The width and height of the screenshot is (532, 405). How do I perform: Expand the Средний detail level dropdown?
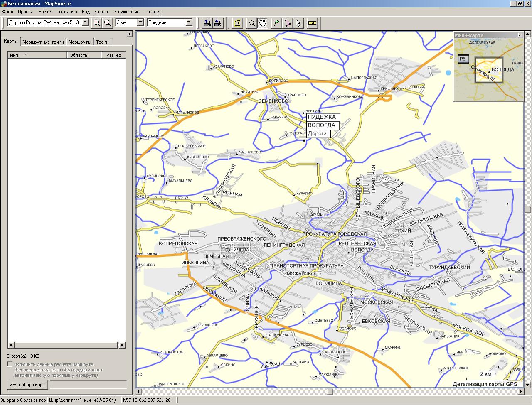click(x=189, y=22)
